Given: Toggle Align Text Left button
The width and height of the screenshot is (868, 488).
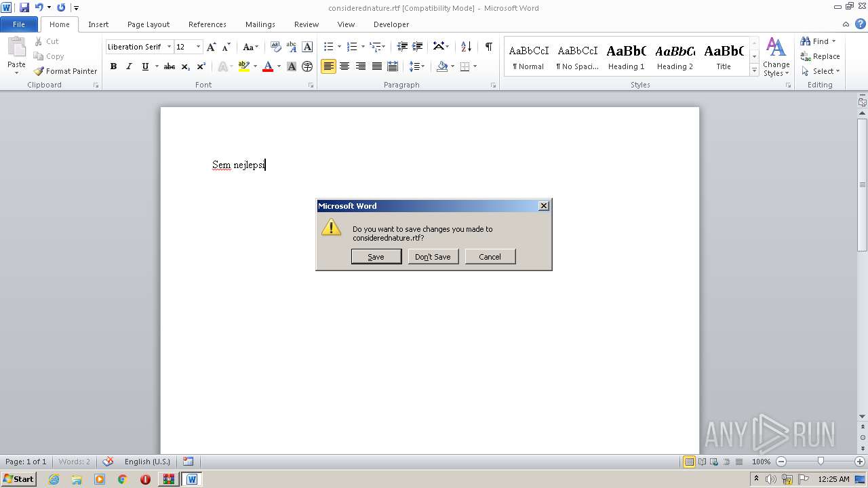Looking at the screenshot, I should click(x=328, y=66).
